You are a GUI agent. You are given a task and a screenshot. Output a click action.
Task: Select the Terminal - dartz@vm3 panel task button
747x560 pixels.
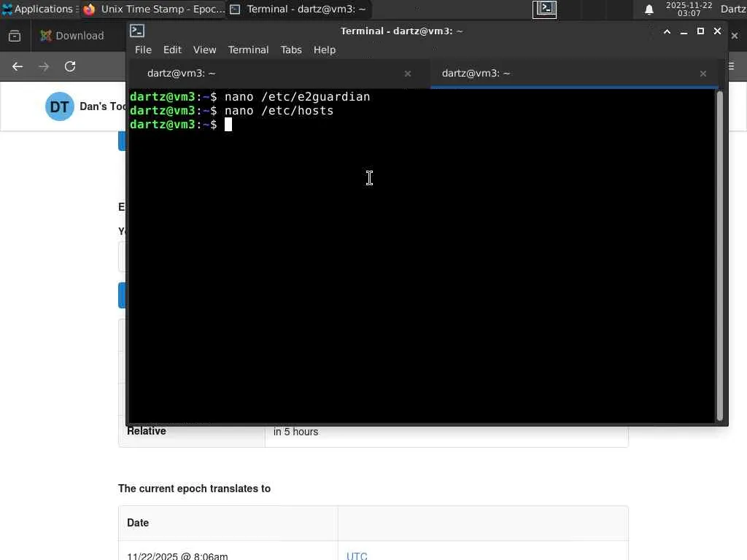pos(298,9)
